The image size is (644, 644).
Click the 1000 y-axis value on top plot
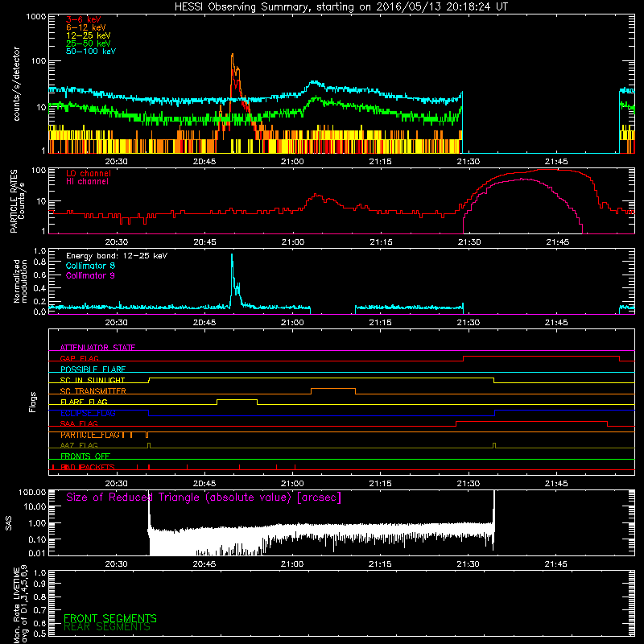tap(36, 17)
